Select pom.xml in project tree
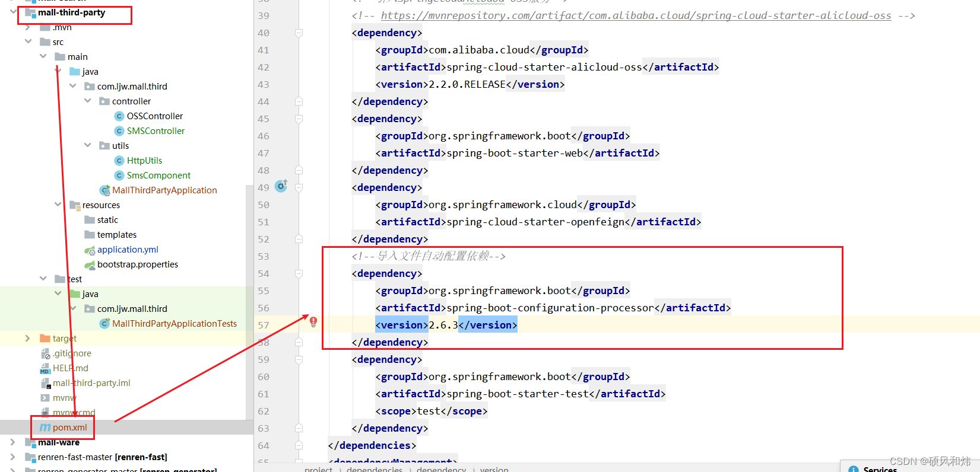 (x=69, y=428)
